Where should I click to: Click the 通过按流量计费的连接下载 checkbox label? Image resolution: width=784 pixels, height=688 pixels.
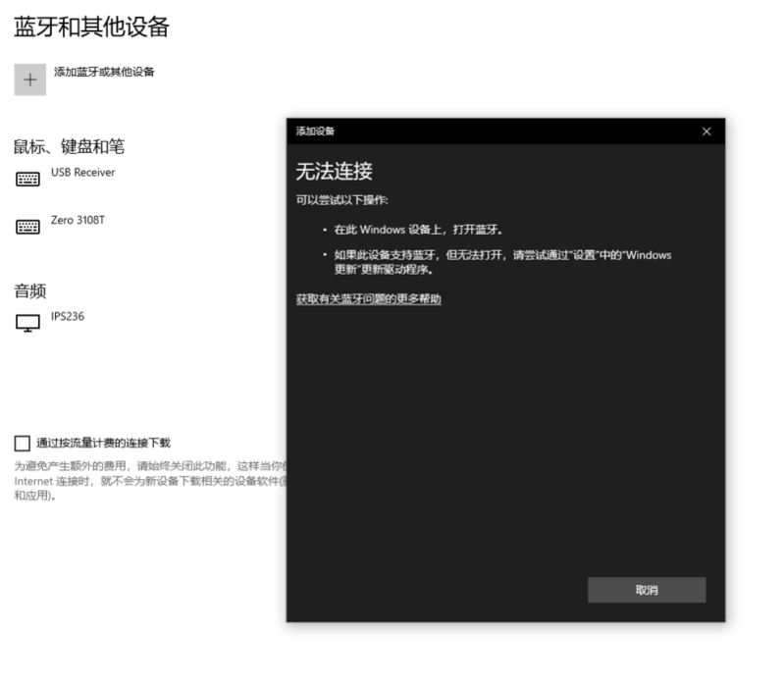103,443
